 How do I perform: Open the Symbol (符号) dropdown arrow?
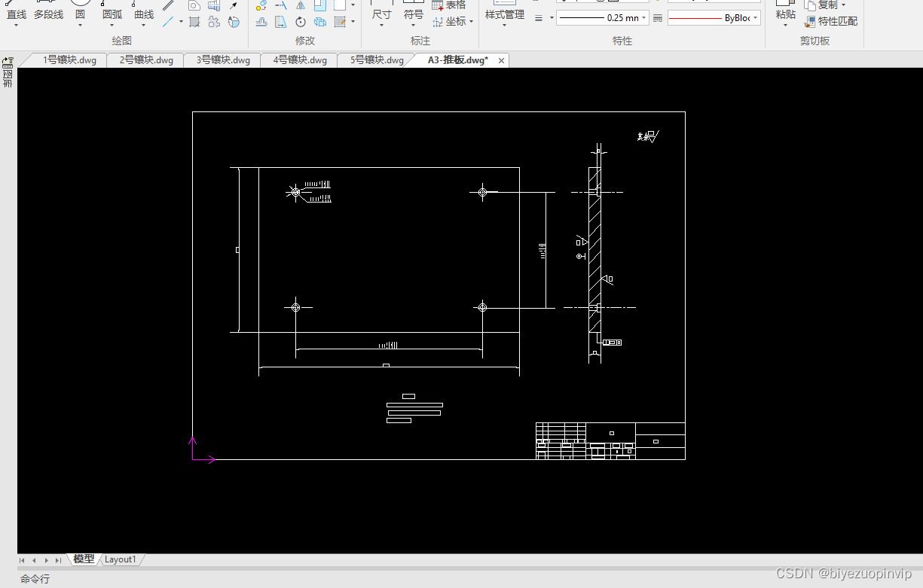click(x=413, y=26)
